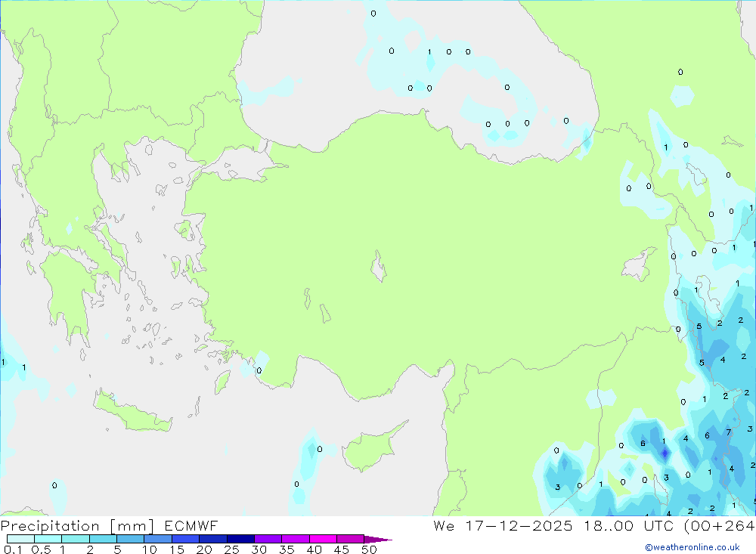This screenshot has height=554, width=756.
Task: Pick the 10–15 mm legend color swatch
Action: 158,539
